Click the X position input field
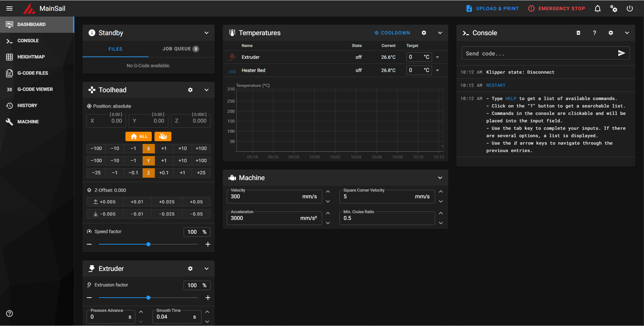 coord(106,121)
